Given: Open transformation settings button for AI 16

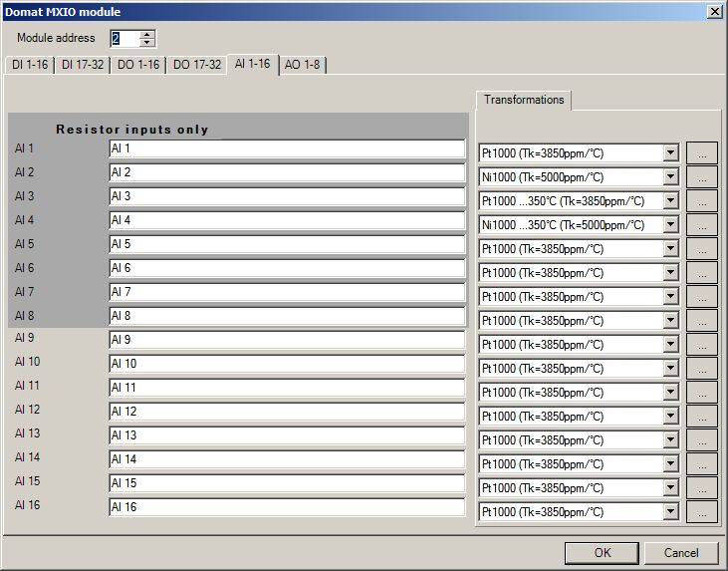Looking at the screenshot, I should pyautogui.click(x=701, y=512).
